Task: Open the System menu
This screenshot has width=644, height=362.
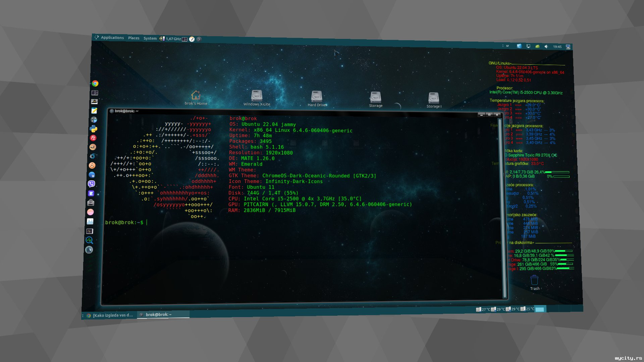Action: 150,38
